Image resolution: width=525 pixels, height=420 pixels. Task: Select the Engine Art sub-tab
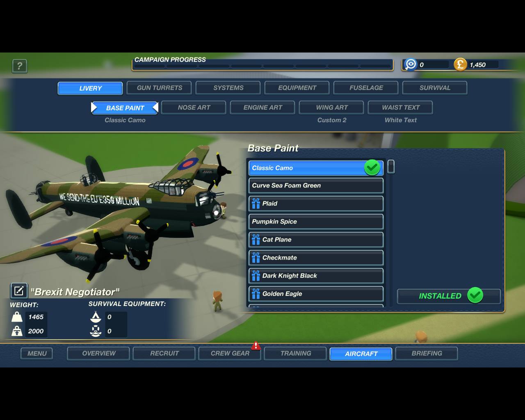coord(262,107)
